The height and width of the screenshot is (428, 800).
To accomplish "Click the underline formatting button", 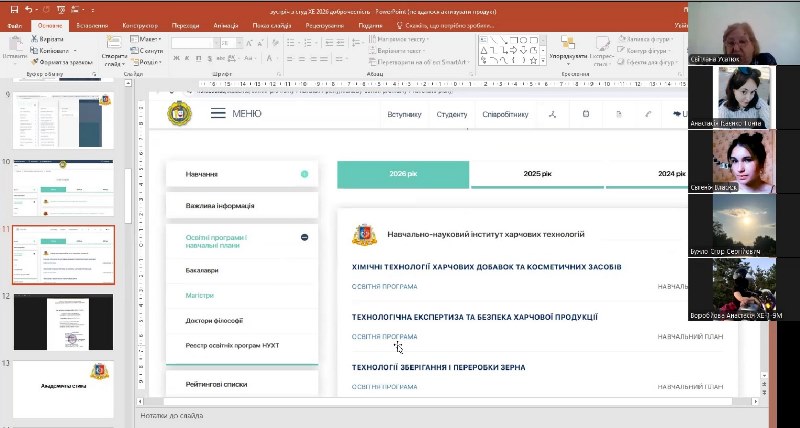I will point(198,58).
